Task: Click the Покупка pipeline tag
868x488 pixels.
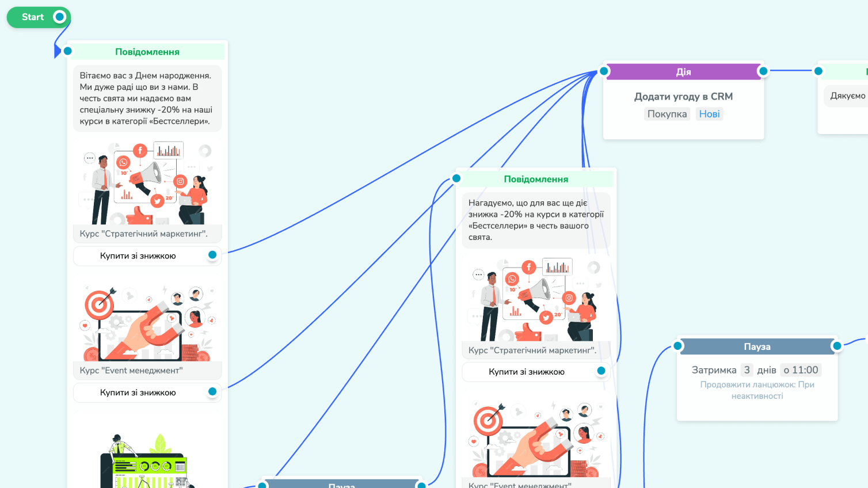Action: [x=667, y=114]
